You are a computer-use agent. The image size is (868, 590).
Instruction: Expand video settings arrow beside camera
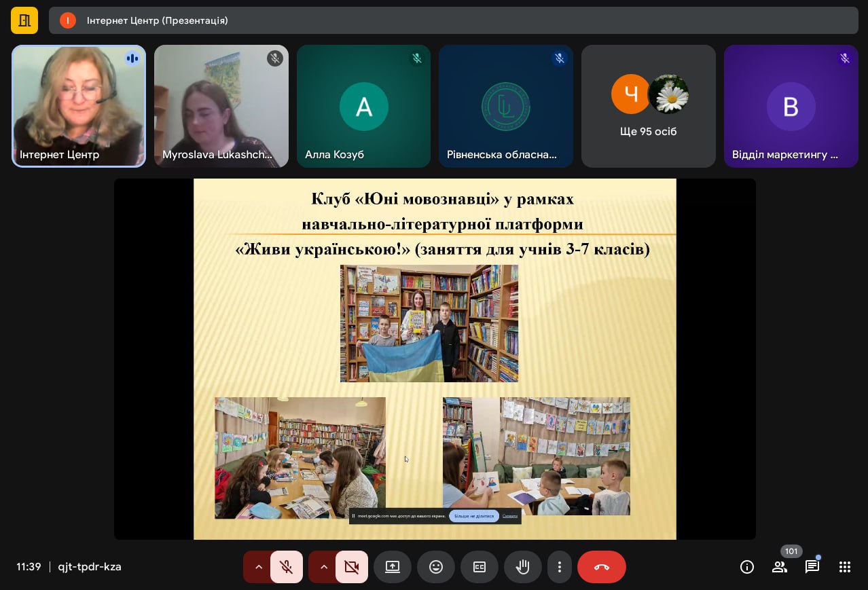323,567
